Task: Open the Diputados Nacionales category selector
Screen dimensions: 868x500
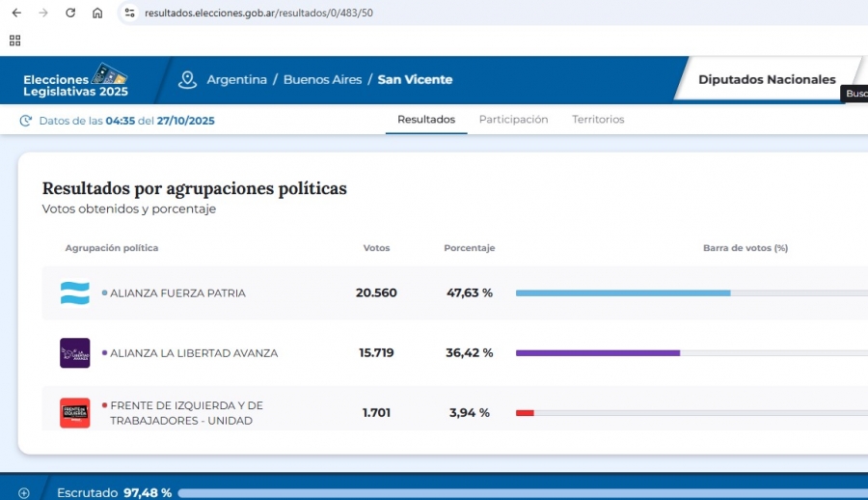Action: [x=767, y=80]
